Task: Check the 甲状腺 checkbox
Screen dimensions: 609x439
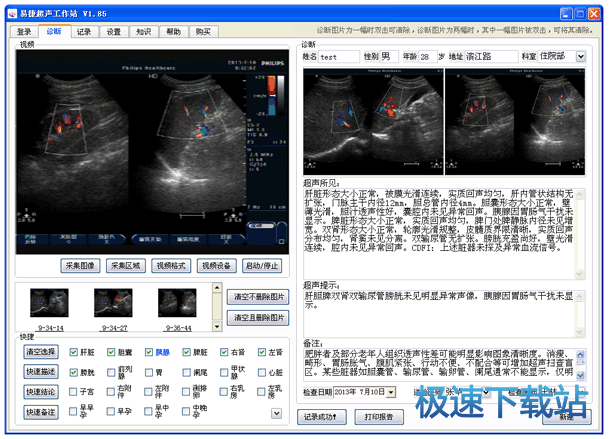Action: coord(224,373)
